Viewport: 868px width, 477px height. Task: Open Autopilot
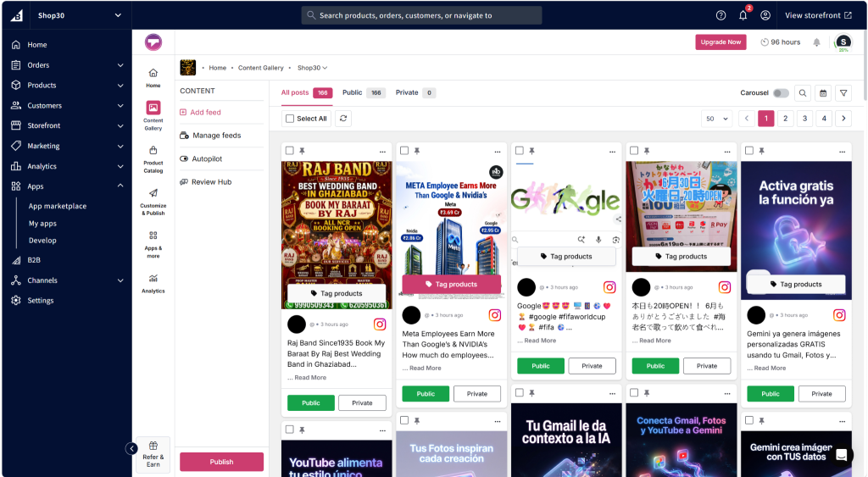tap(207, 158)
